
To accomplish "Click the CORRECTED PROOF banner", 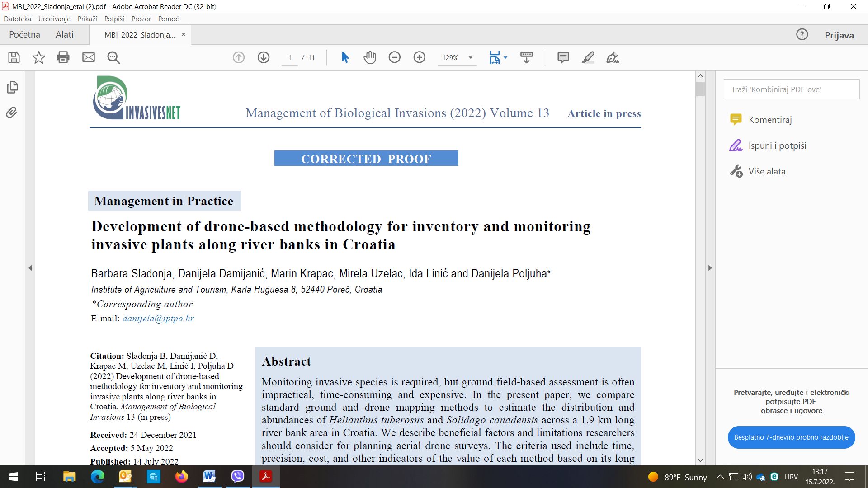I will 366,159.
